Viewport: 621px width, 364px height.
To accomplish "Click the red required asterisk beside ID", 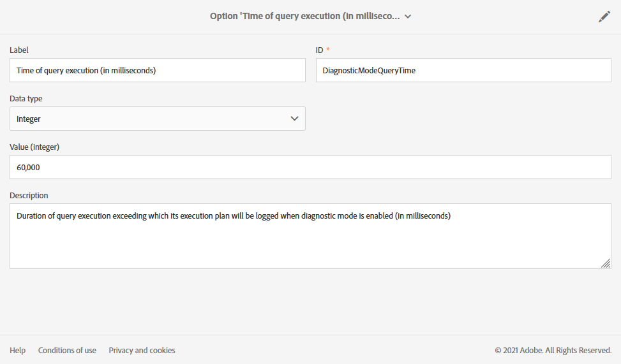I will point(329,50).
